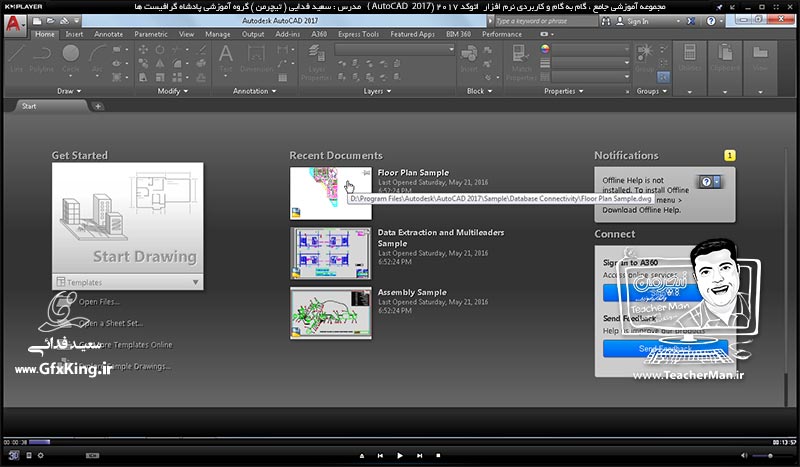Open the Data Extraction and Multileaders Sample thumbnail

tap(331, 253)
